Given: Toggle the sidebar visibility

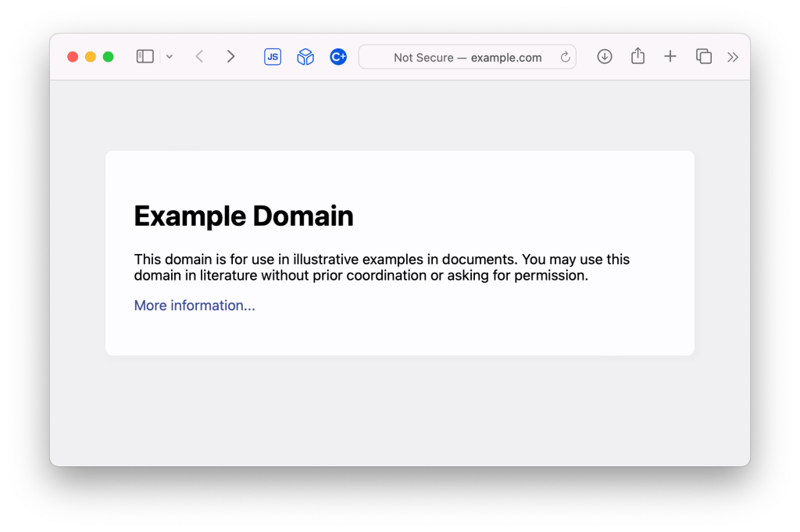Looking at the screenshot, I should pos(145,56).
